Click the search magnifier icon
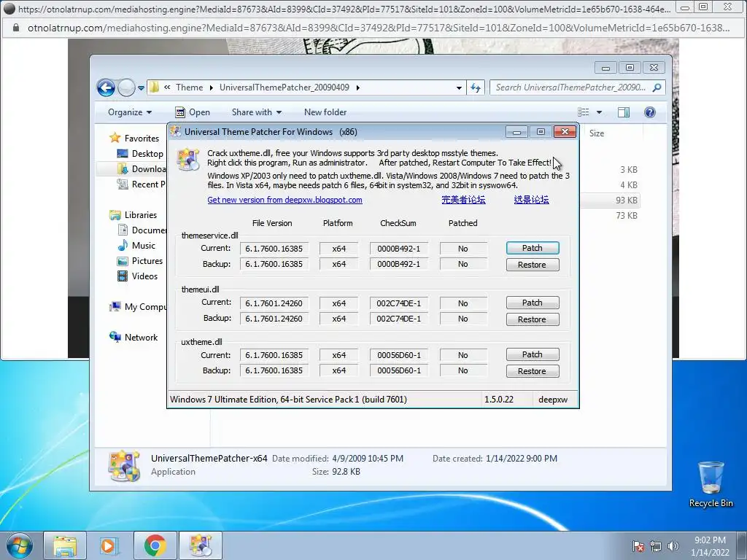The image size is (747, 560). (x=657, y=87)
